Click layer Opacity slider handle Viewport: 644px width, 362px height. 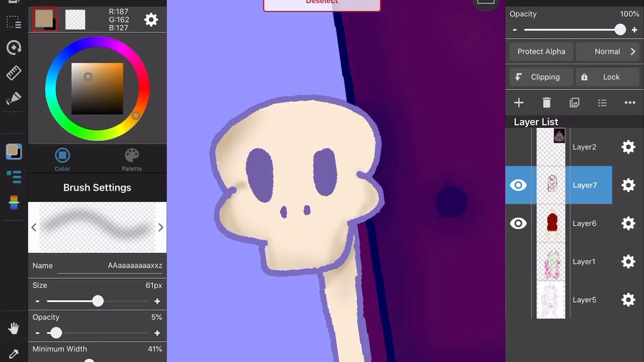coord(620,30)
